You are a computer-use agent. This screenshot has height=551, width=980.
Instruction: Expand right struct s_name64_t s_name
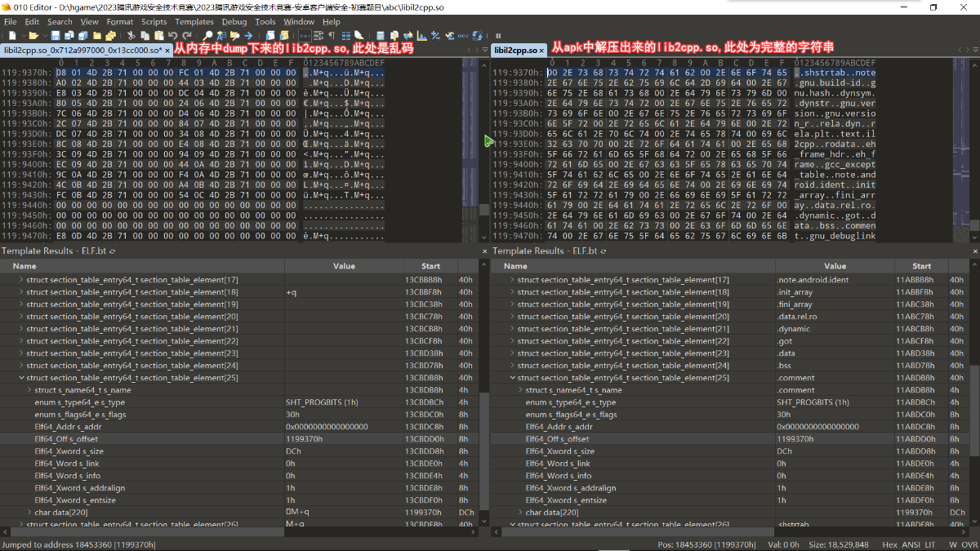click(x=520, y=390)
